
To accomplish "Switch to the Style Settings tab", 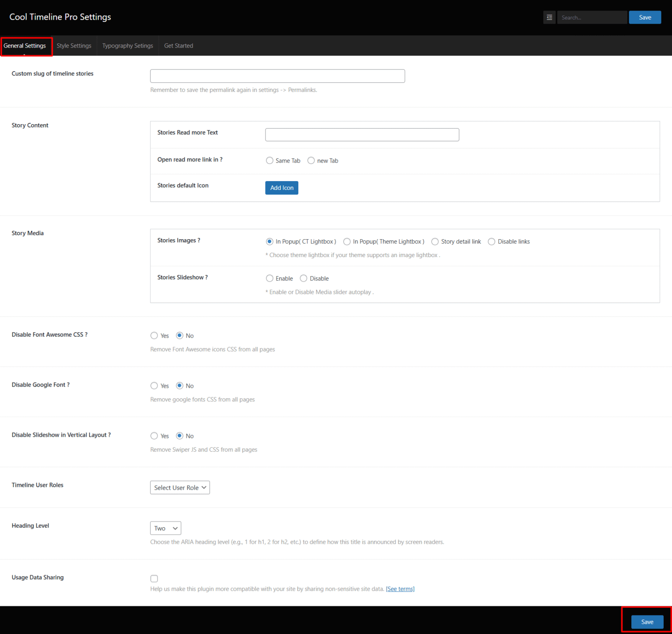I will coord(74,45).
